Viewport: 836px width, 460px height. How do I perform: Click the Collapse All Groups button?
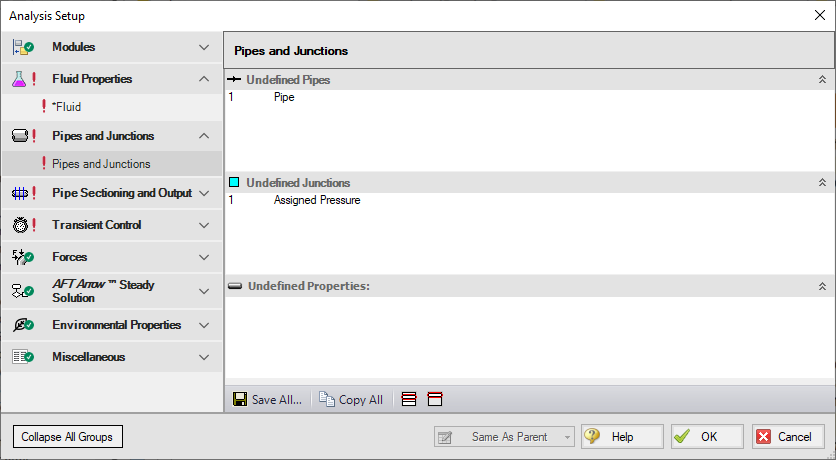[x=68, y=437]
